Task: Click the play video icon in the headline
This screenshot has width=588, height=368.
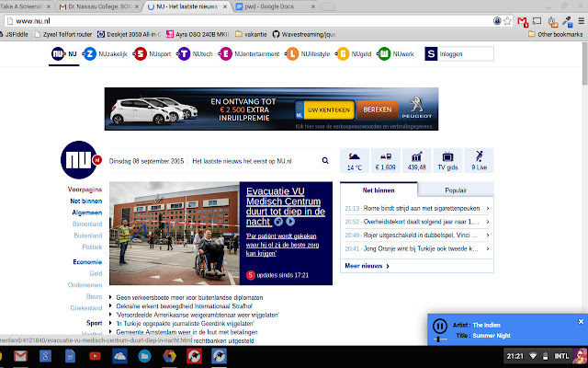Action: click(x=290, y=222)
